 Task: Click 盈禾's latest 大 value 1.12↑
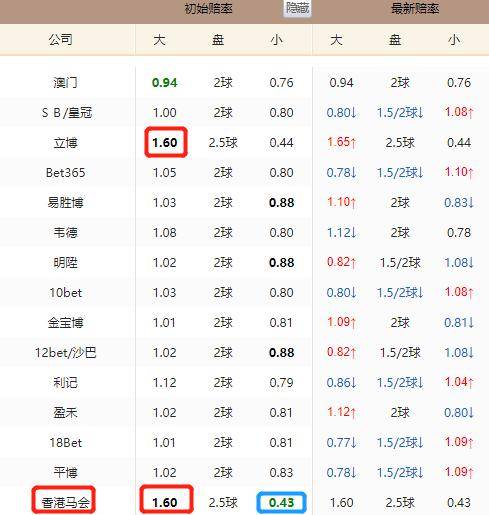point(341,412)
